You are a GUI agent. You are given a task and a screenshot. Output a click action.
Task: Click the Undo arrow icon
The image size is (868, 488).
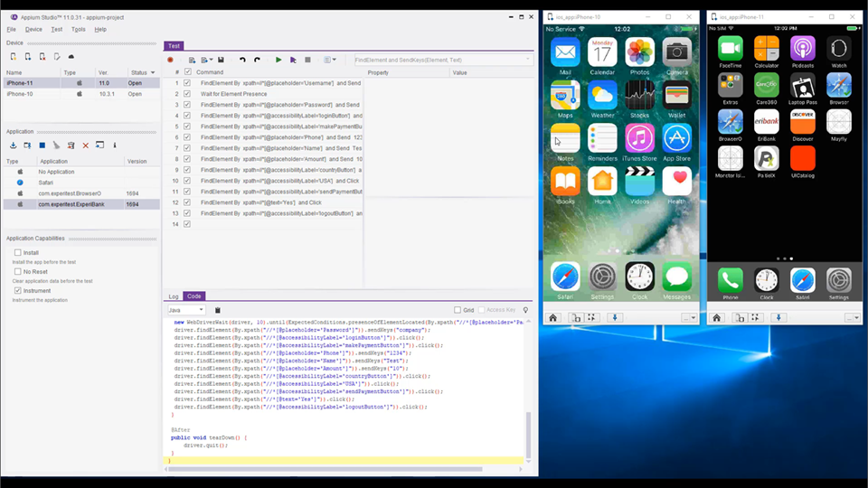click(242, 60)
